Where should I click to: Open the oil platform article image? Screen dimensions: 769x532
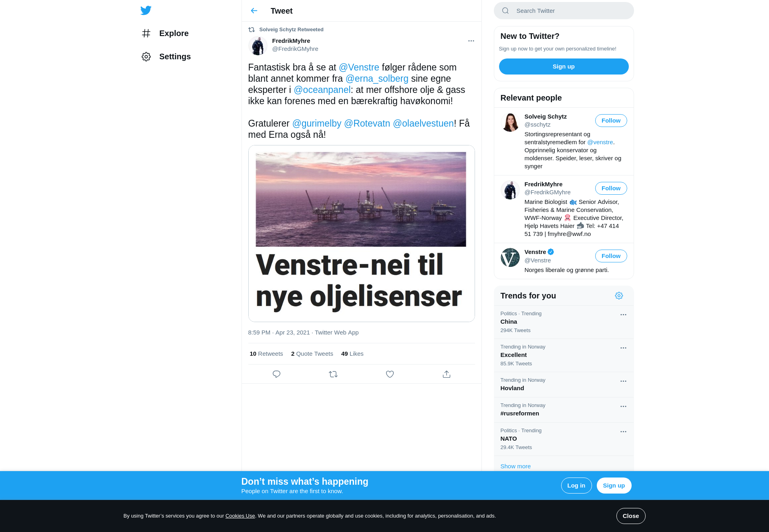[x=361, y=234]
